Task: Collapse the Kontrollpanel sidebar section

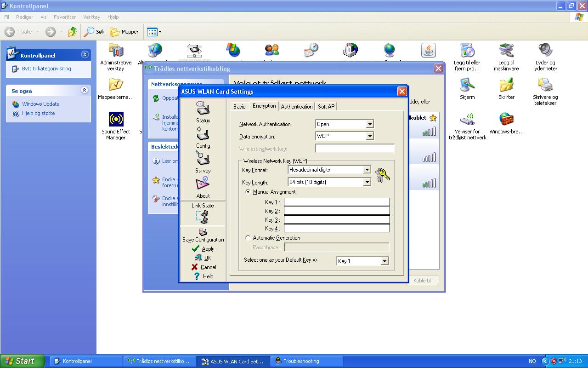Action: (x=85, y=54)
